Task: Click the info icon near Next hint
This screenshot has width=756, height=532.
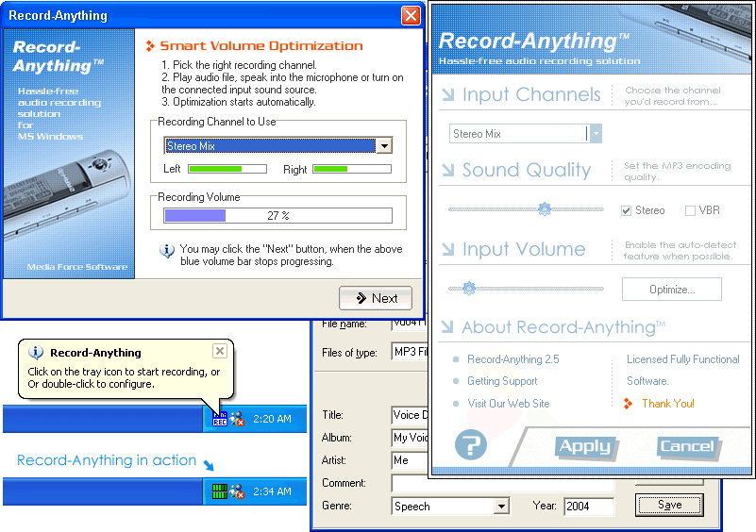Action: point(167,251)
